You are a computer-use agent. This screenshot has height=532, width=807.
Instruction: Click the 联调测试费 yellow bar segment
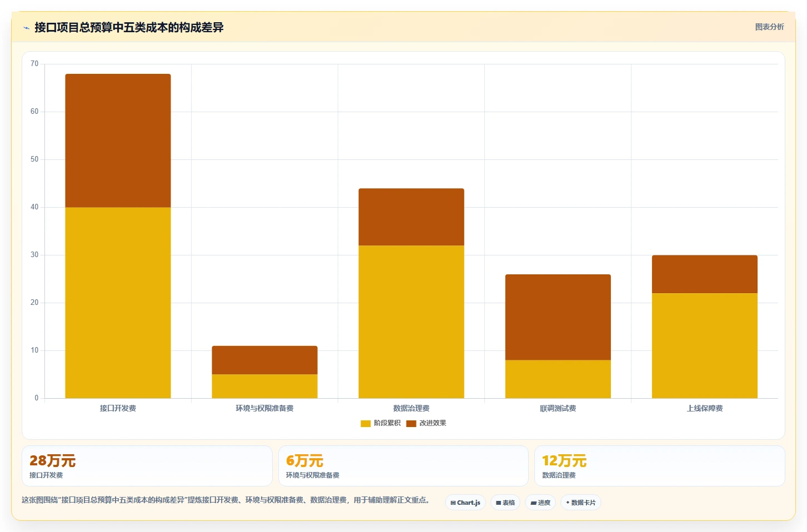pyautogui.click(x=558, y=379)
